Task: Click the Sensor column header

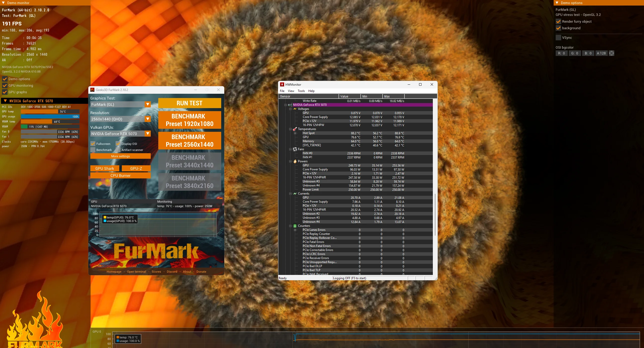Action: coord(309,96)
